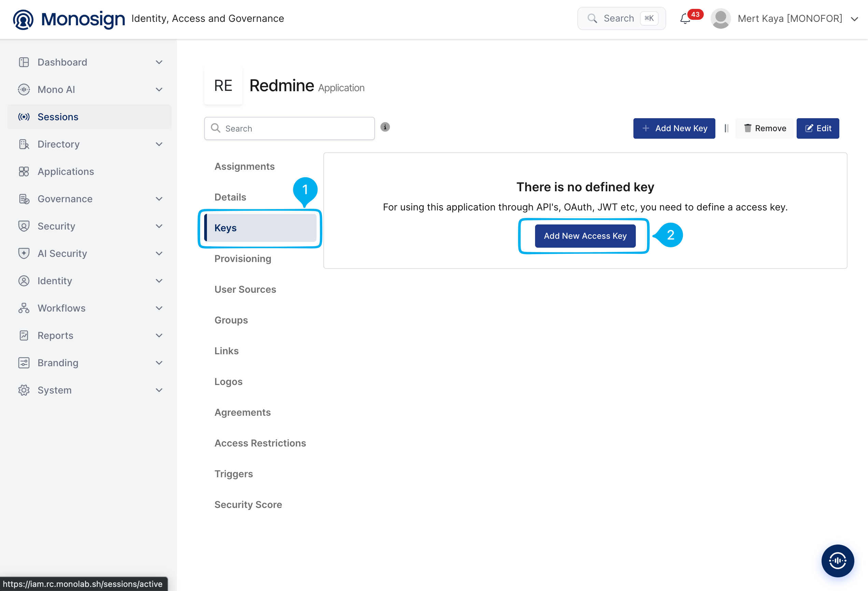This screenshot has height=591, width=868.
Task: Click the magnifier icon in header search
Action: [x=592, y=18]
